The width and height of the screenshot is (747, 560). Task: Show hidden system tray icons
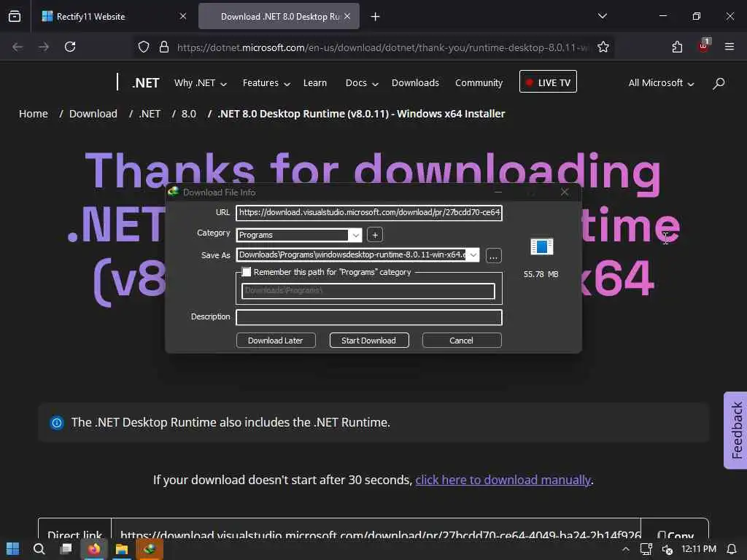tap(625, 550)
